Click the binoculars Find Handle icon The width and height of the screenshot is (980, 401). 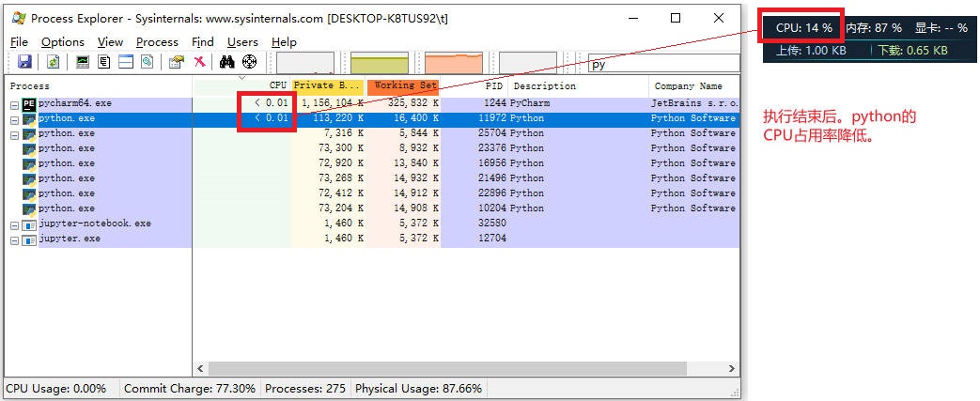point(226,62)
